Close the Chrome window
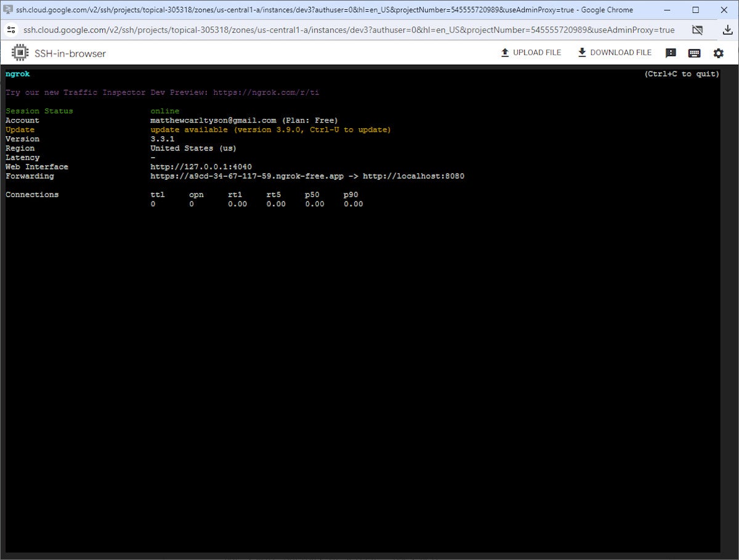Viewport: 739px width, 560px height. click(x=724, y=10)
